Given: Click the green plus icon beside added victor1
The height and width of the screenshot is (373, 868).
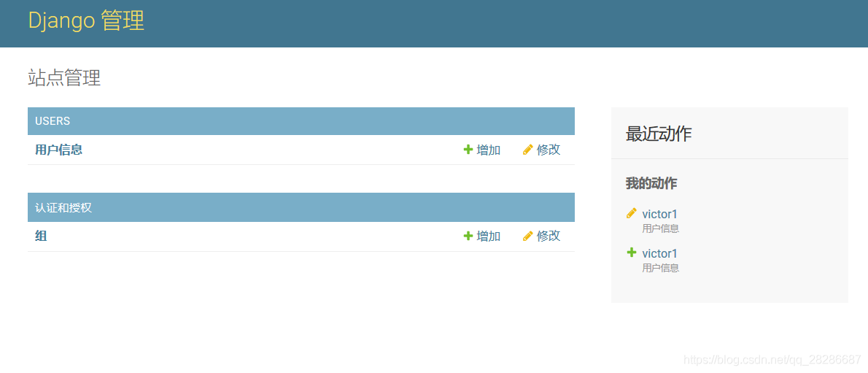Looking at the screenshot, I should point(632,253).
